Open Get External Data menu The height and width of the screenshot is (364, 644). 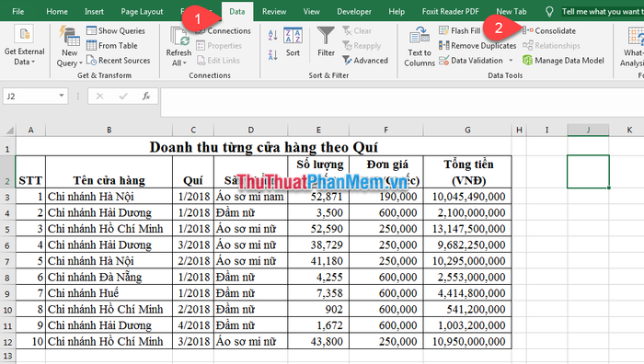[24, 46]
